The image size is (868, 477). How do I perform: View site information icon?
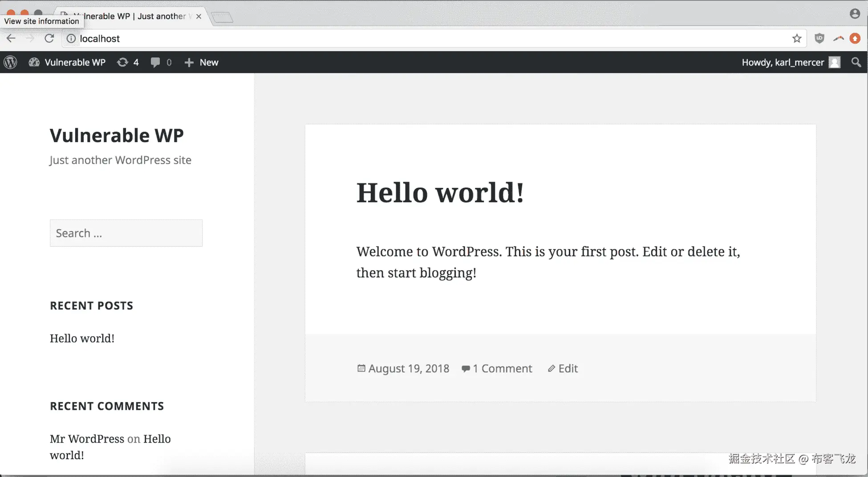[71, 39]
